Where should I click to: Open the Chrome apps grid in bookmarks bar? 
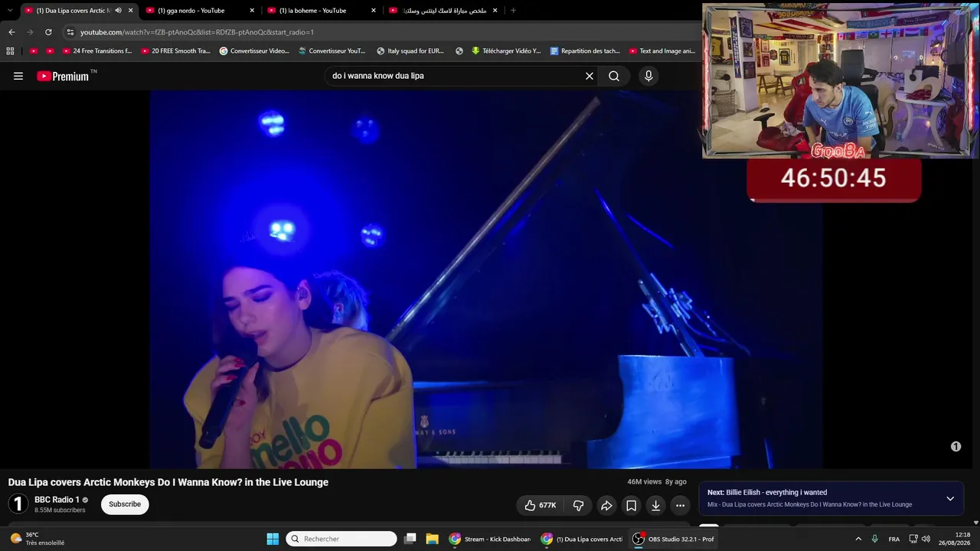click(10, 51)
